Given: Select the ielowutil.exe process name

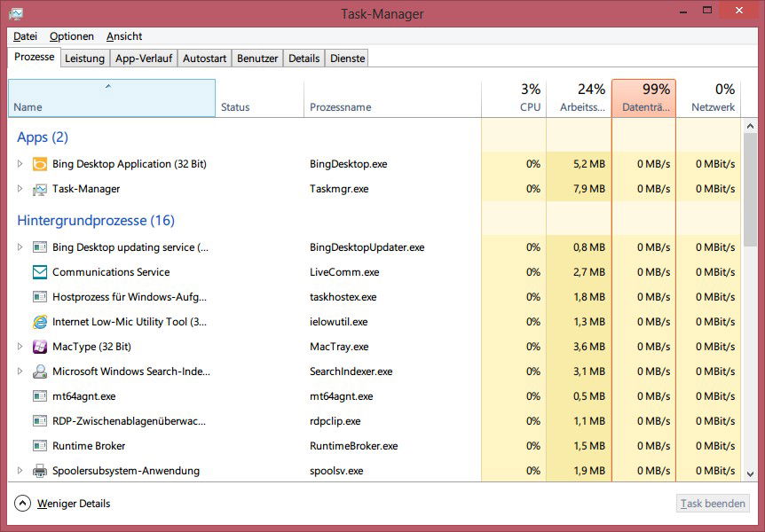Looking at the screenshot, I should (x=339, y=322).
